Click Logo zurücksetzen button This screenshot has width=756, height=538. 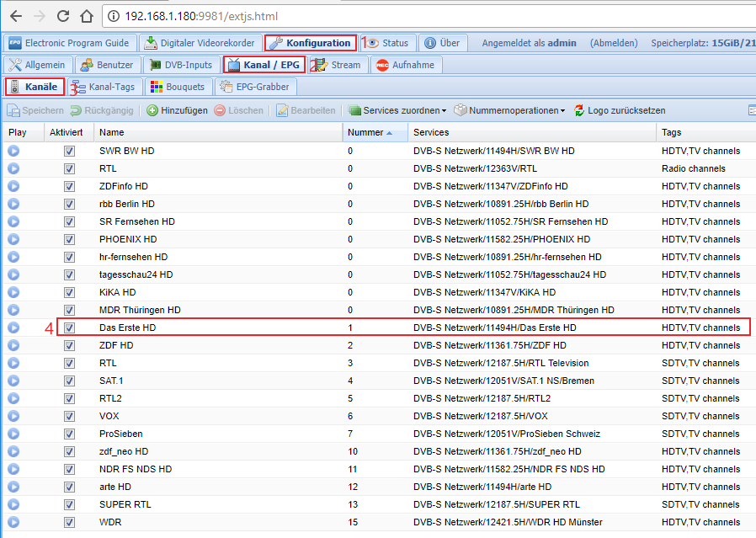[x=620, y=110]
